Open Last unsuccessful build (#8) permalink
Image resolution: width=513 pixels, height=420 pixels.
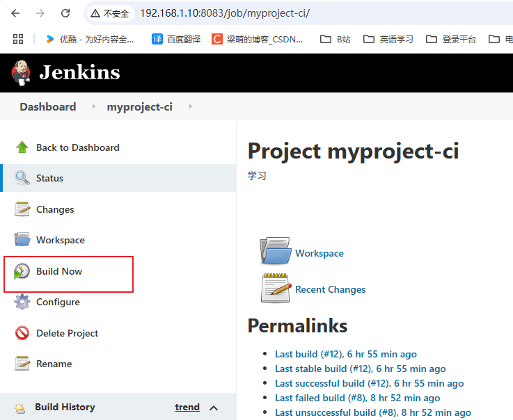click(373, 413)
